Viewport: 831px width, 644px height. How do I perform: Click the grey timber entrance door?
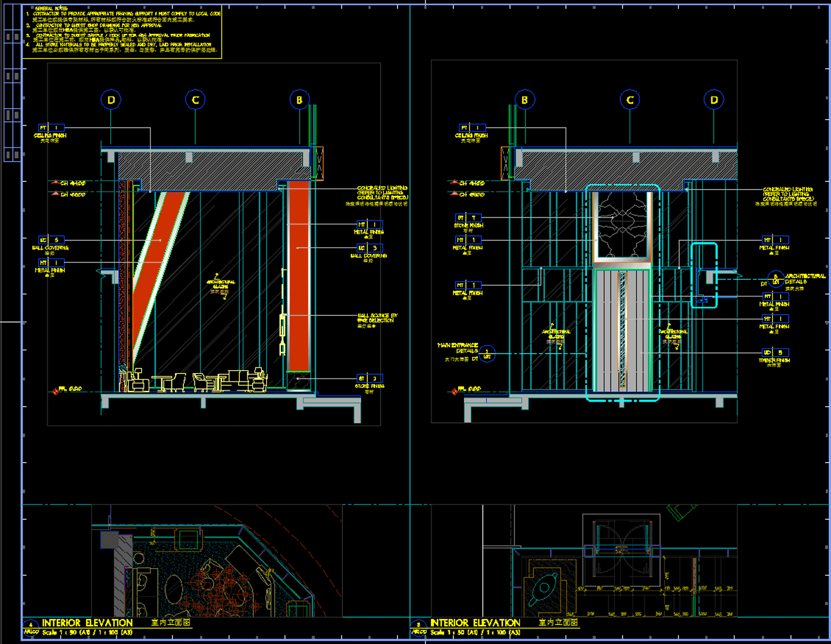point(622,331)
